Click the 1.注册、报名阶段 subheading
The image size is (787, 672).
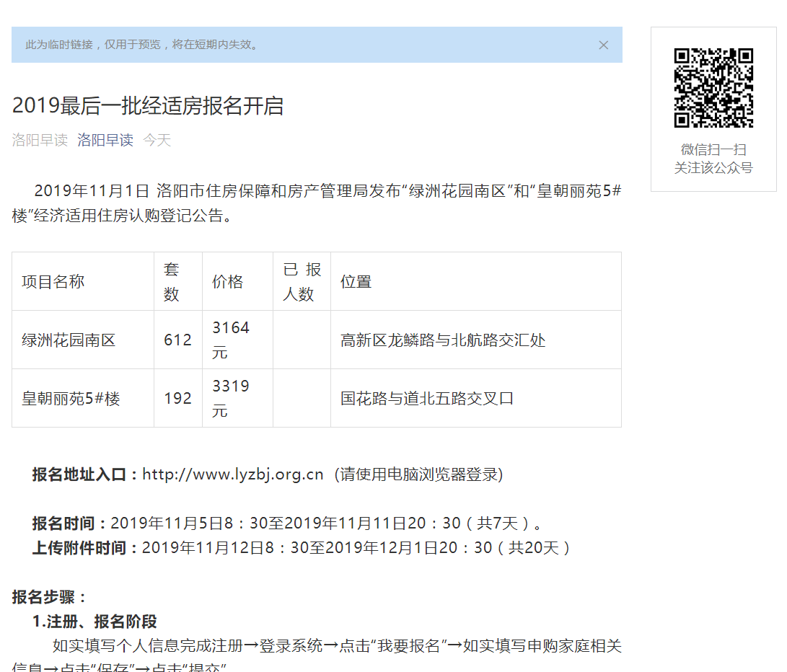[x=94, y=622]
